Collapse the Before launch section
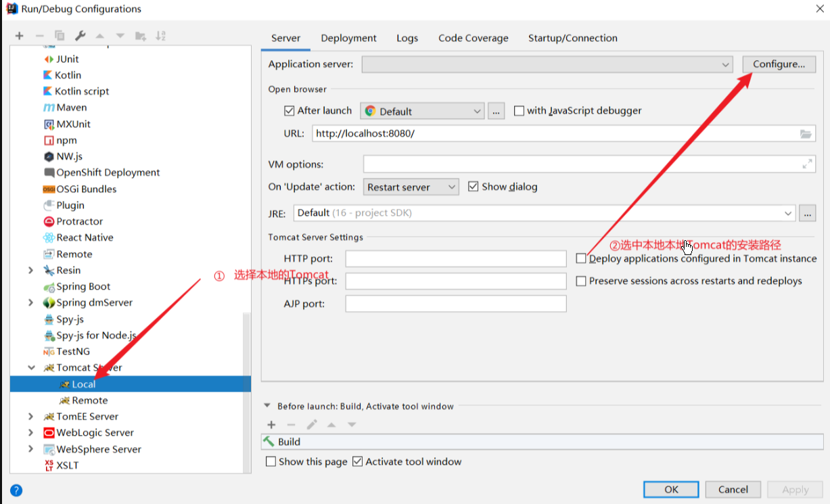 pyautogui.click(x=267, y=407)
